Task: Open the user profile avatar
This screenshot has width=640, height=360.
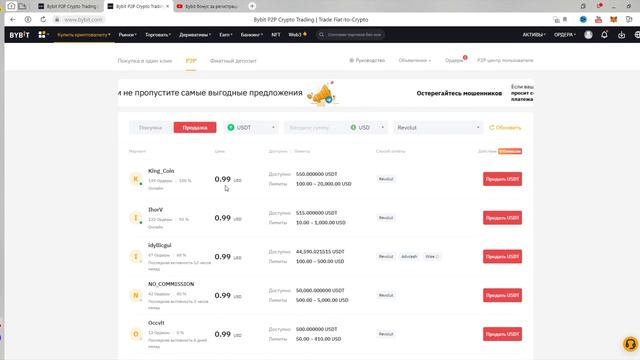Action: click(588, 35)
